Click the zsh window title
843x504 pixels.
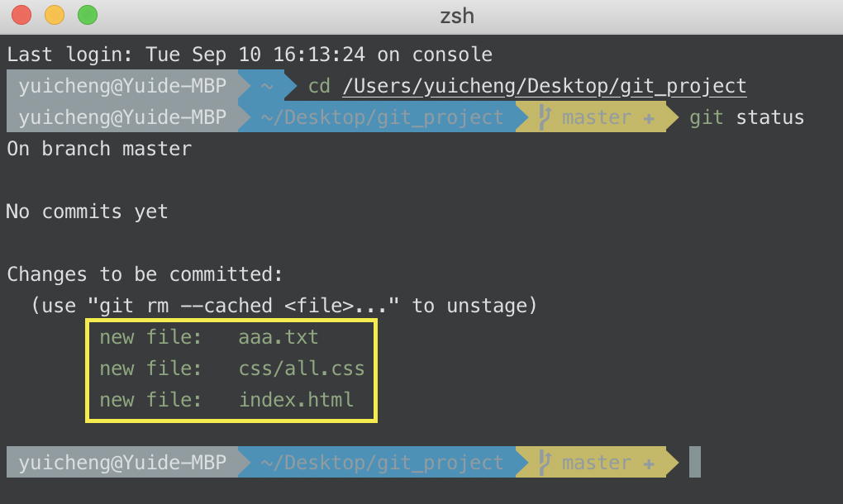click(x=457, y=16)
